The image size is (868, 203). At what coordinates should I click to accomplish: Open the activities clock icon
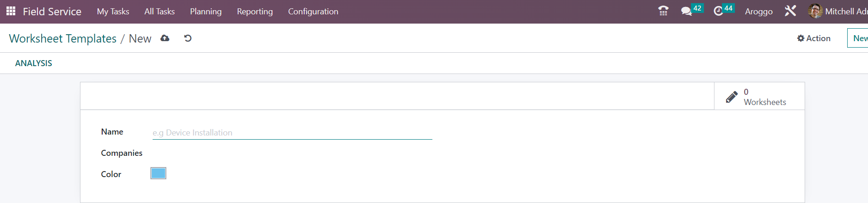718,11
